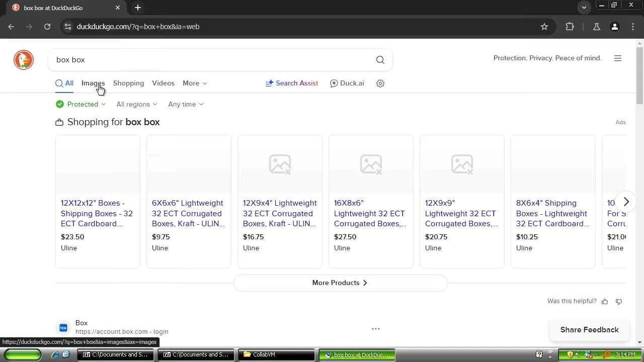Image resolution: width=644 pixels, height=362 pixels.
Task: Close the 'box box at DuckDuckGo' tab
Action: tap(118, 8)
